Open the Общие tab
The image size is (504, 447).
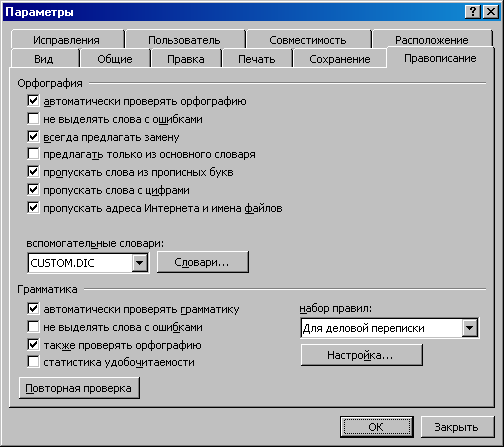115,59
